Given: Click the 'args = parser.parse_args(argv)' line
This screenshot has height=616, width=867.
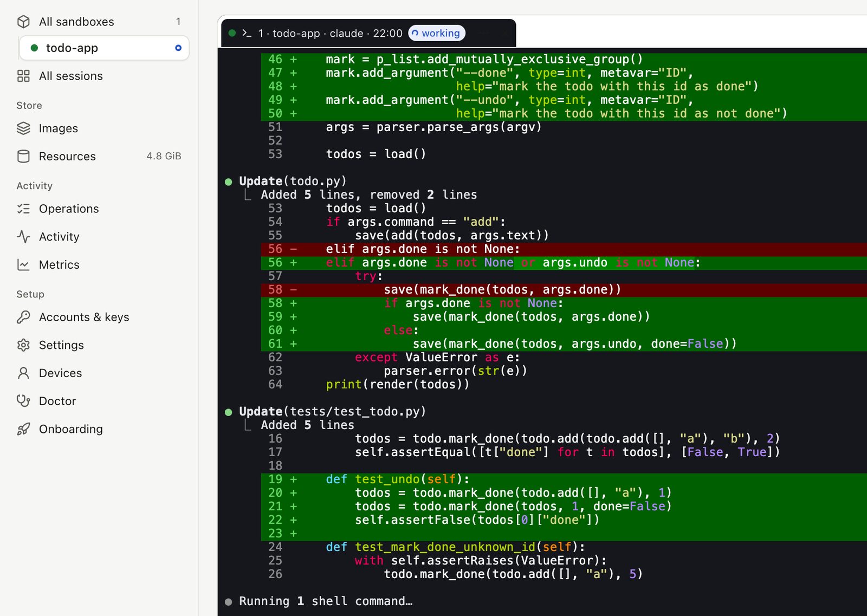Looking at the screenshot, I should (x=433, y=127).
